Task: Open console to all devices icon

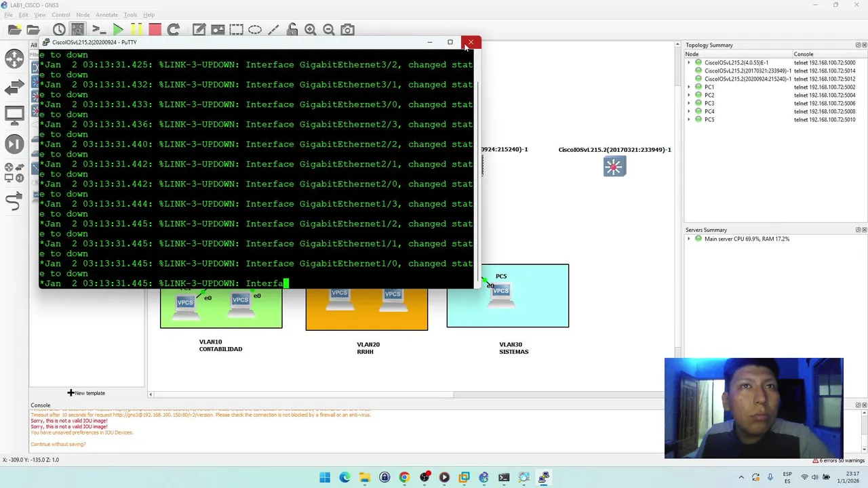Action: click(98, 30)
